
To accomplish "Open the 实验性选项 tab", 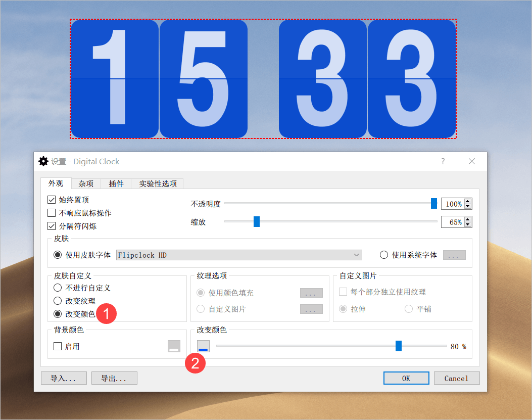I will point(158,183).
